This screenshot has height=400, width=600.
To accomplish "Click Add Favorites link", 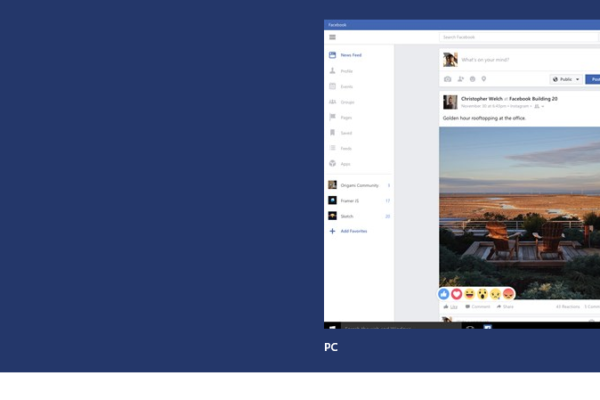I will [354, 231].
